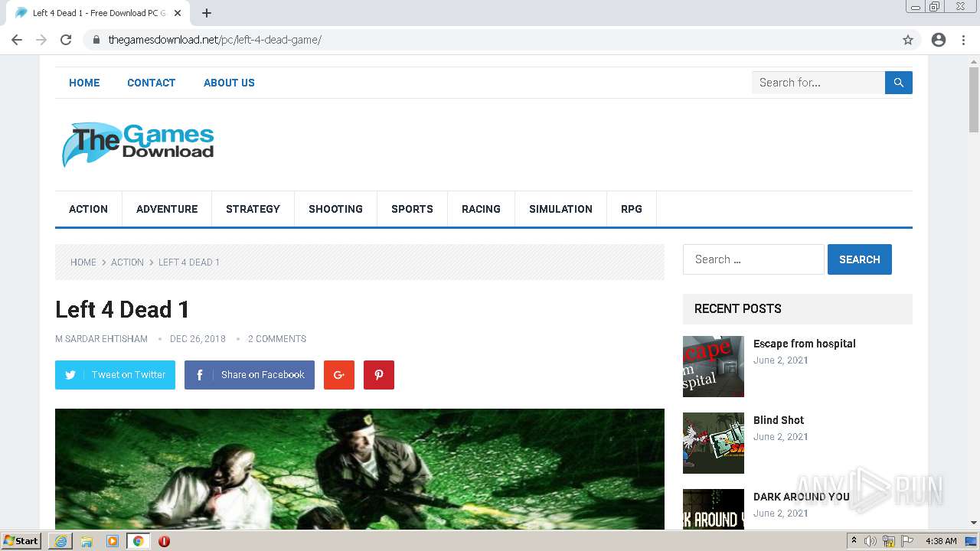This screenshot has width=980, height=551.
Task: Click the volume speaker tray icon
Action: [x=871, y=541]
